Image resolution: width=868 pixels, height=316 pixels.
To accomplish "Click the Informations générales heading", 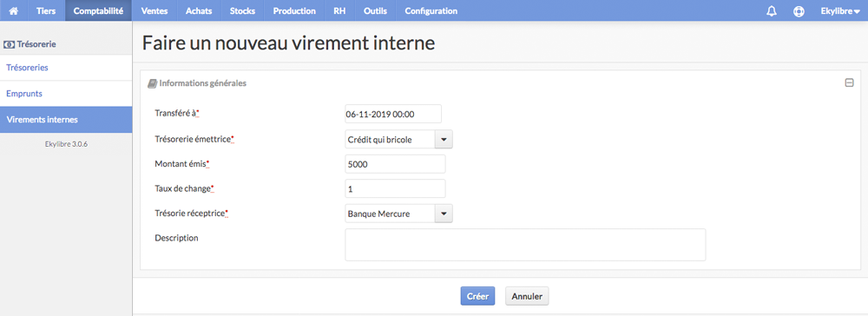I will (x=202, y=83).
